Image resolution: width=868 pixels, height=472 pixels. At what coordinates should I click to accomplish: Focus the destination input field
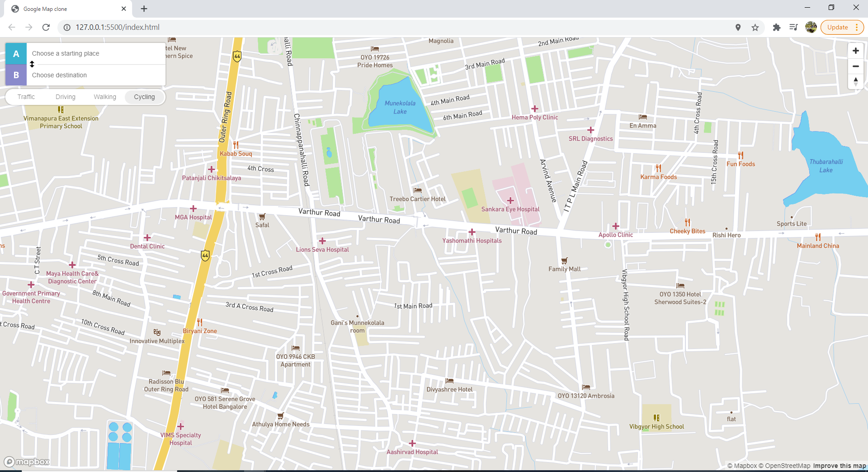click(x=96, y=75)
